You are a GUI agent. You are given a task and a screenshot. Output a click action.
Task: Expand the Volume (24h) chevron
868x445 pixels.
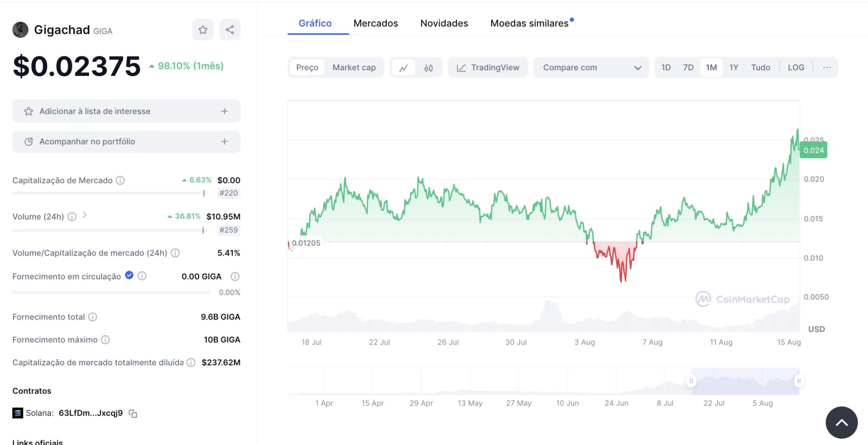[x=85, y=215]
